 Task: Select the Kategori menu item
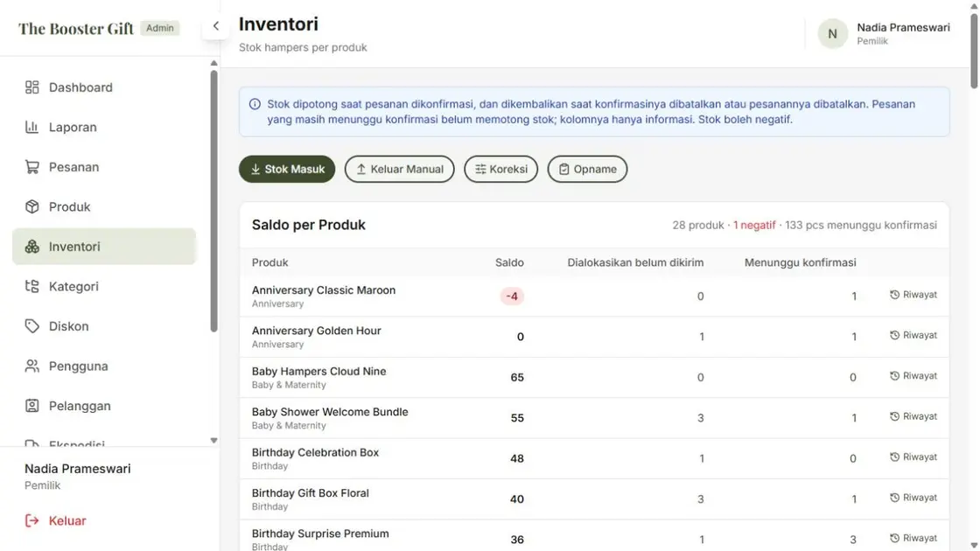point(104,287)
